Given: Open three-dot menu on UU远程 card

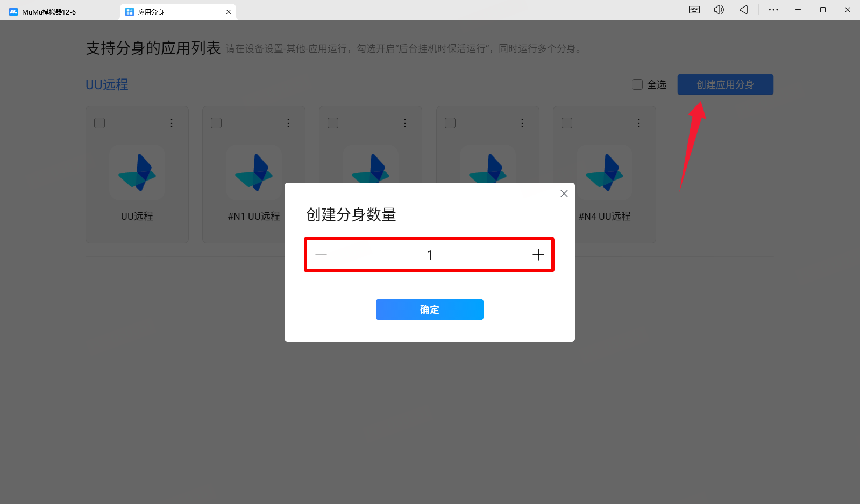Looking at the screenshot, I should coord(172,123).
